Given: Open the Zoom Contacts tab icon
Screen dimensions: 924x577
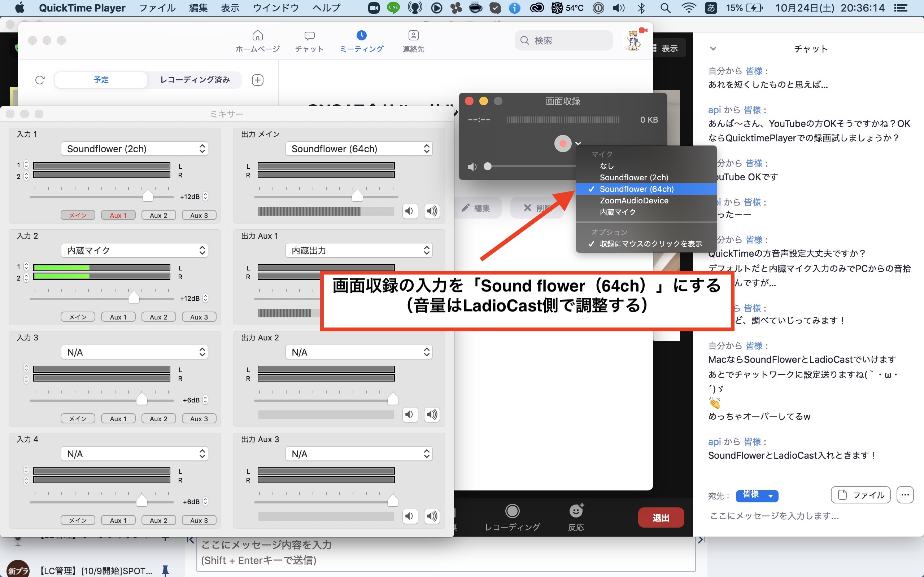Looking at the screenshot, I should pyautogui.click(x=413, y=36).
